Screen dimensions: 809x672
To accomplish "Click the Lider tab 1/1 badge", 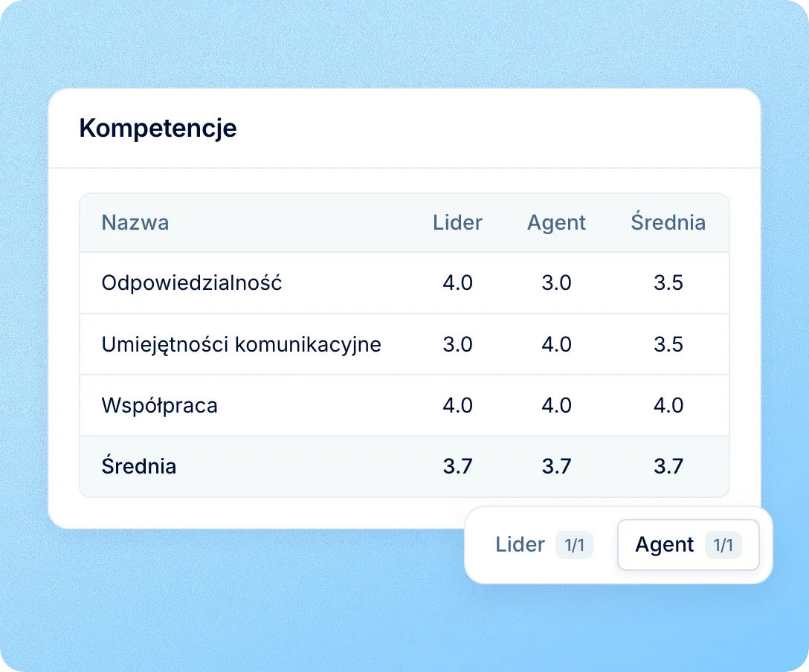I will (x=574, y=545).
